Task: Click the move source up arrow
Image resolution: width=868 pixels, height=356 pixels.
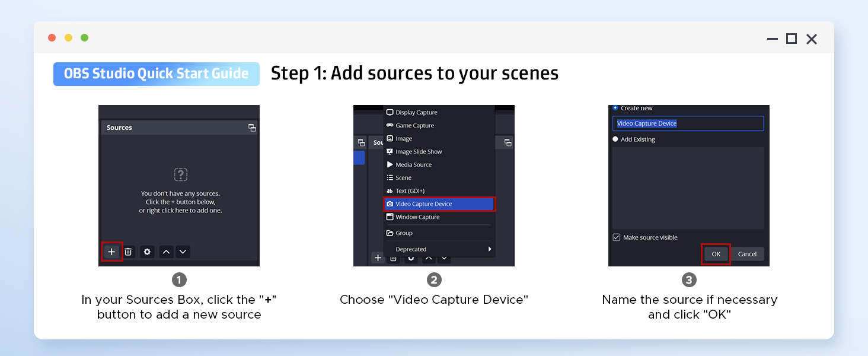Action: (x=166, y=252)
